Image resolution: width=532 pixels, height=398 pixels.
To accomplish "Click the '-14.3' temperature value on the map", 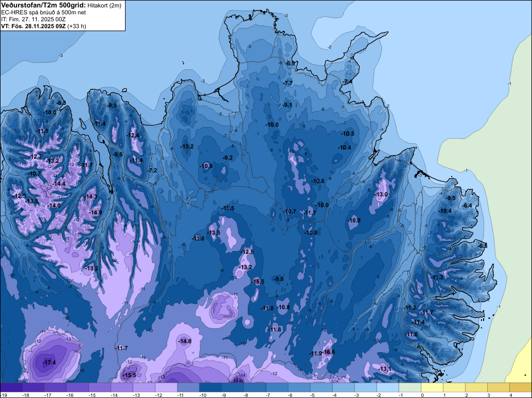I will (x=91, y=196).
